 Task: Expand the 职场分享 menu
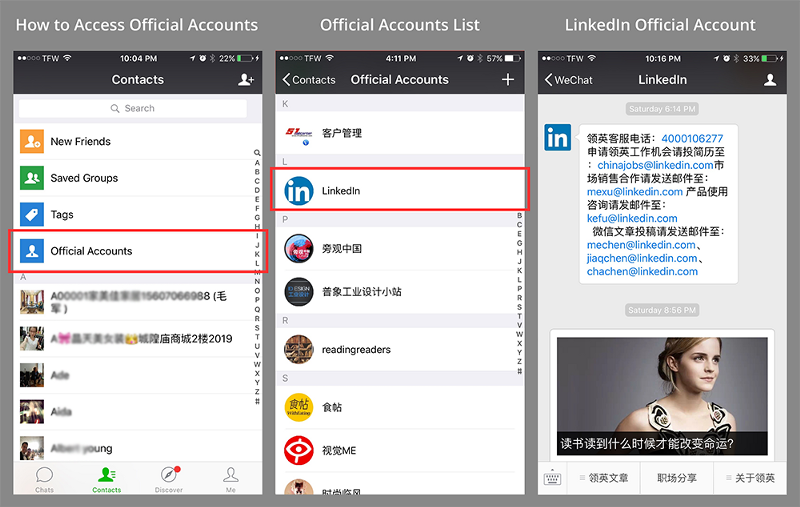[x=677, y=478]
